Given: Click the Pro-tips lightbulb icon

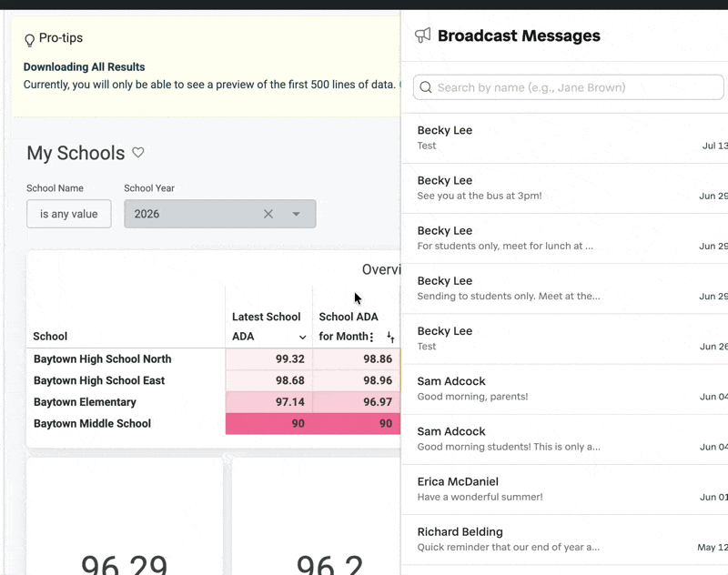Looking at the screenshot, I should [29, 40].
